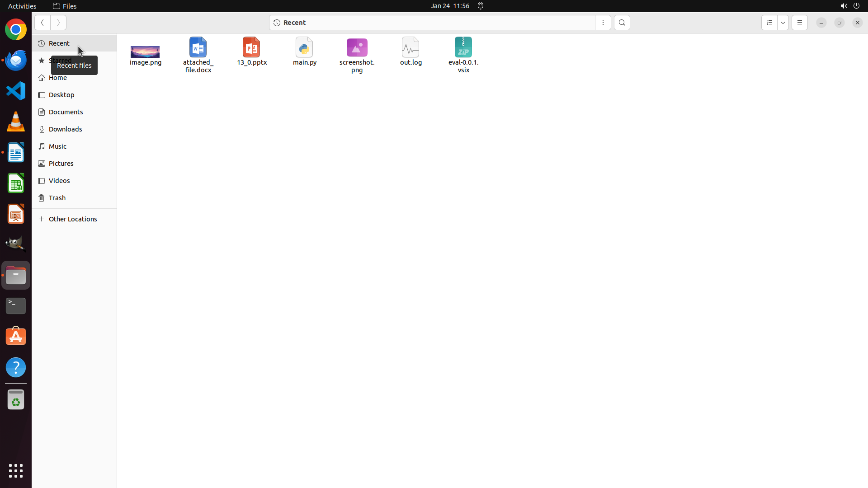Click the Recent path bar field
Viewport: 868px width, 488px height.
point(432,23)
